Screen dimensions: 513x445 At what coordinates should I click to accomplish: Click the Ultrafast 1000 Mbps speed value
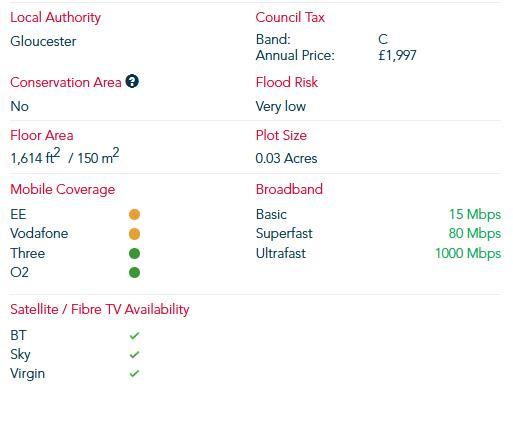coord(468,253)
